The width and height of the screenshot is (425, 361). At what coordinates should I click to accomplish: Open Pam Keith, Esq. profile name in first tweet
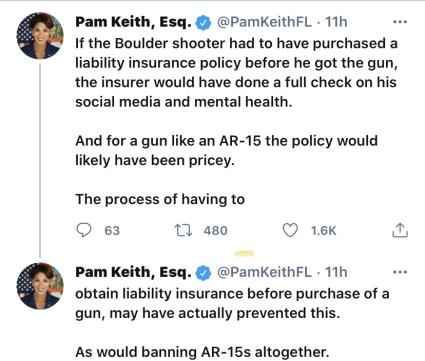pos(133,22)
